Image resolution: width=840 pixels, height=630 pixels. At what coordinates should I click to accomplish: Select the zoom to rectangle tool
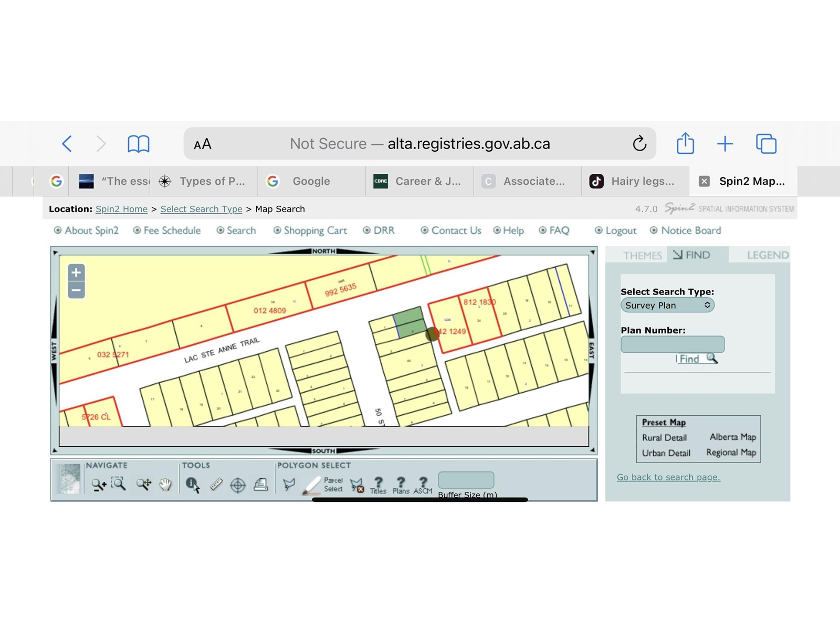(x=119, y=484)
